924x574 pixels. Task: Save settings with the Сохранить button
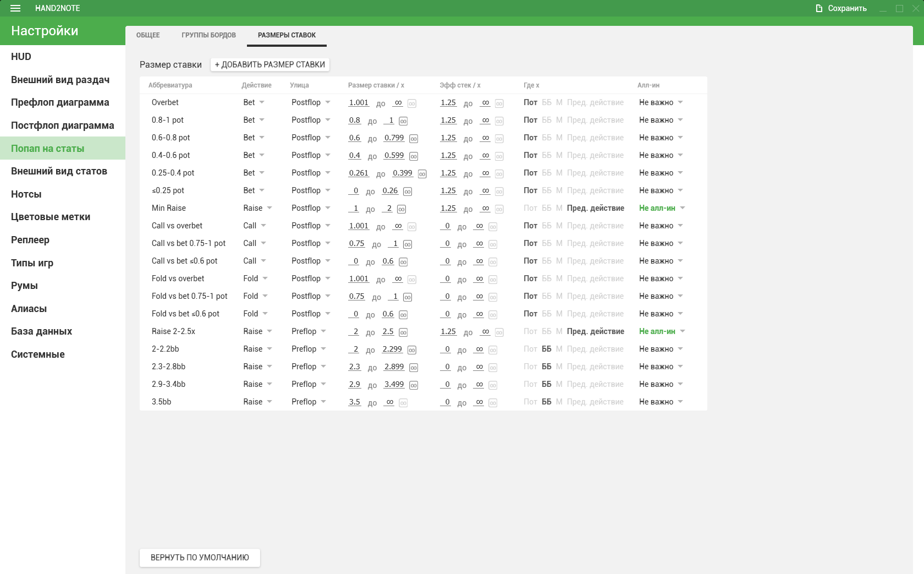tap(841, 8)
